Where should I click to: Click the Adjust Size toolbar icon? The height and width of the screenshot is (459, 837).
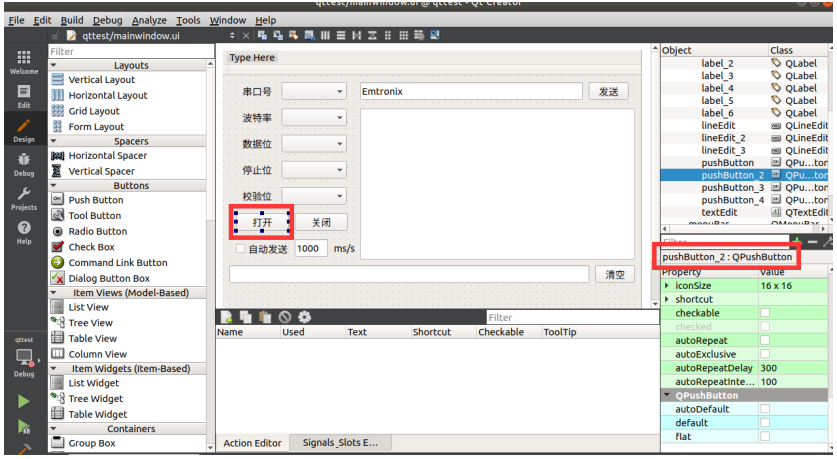(x=435, y=35)
